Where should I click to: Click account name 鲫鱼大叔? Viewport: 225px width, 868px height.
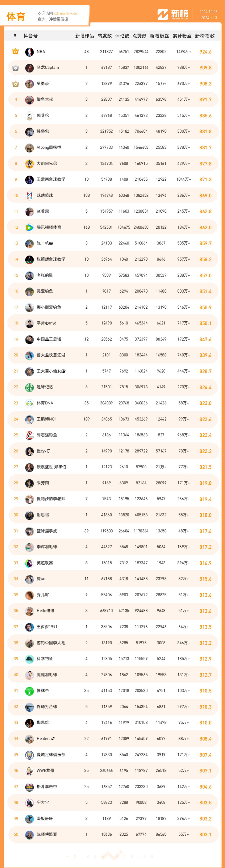[45, 99]
